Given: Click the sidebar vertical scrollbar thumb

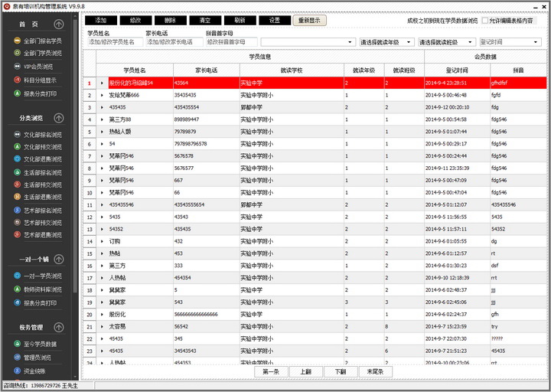Looking at the screenshot, I should 75,155.
